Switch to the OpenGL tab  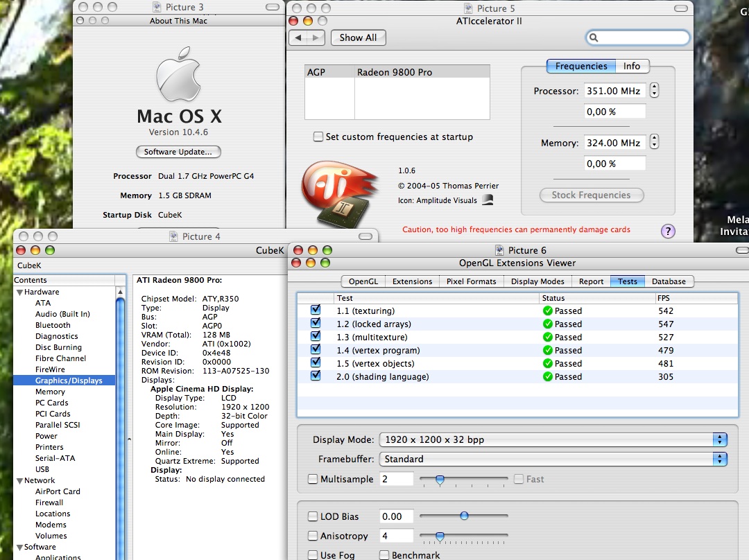363,281
